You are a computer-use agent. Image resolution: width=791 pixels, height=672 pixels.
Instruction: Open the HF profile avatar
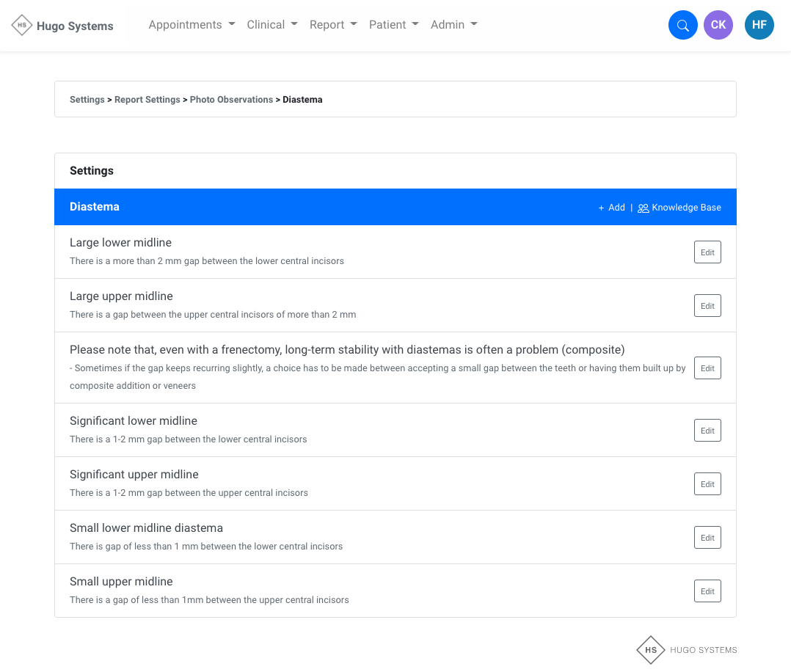click(759, 25)
